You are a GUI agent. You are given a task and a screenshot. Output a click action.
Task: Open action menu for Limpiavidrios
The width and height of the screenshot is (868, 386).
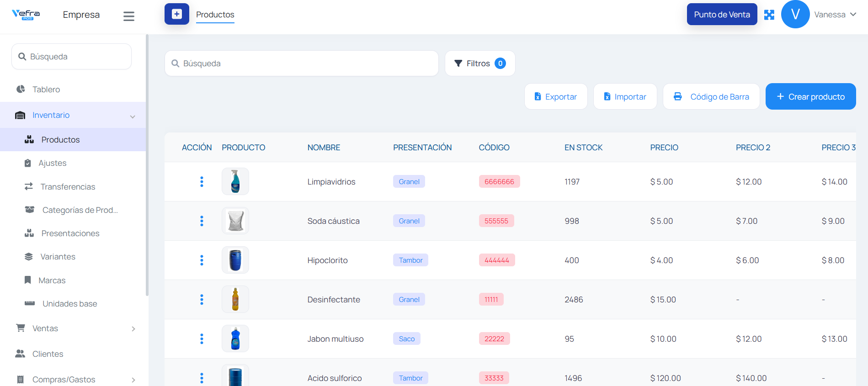[202, 182]
